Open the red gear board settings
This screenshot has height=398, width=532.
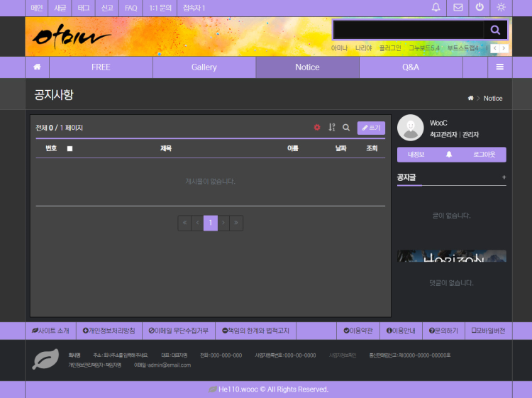[x=317, y=128]
